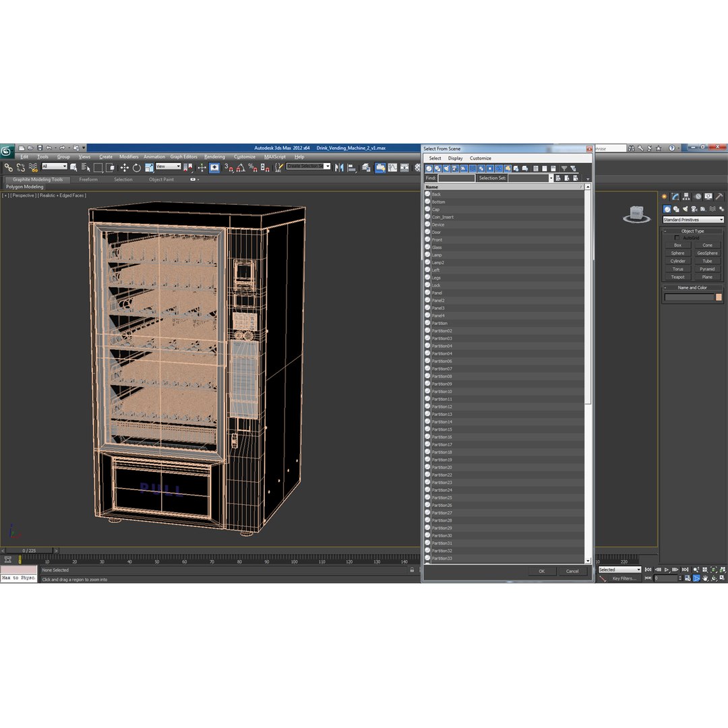The width and height of the screenshot is (728, 728).
Task: Click the Align tool icon
Action: click(351, 168)
